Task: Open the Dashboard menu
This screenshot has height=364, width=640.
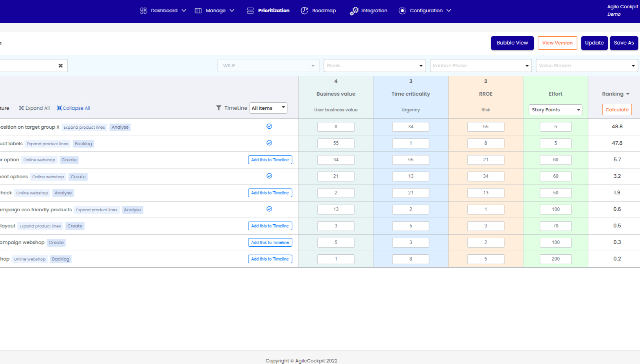Action: [x=164, y=11]
